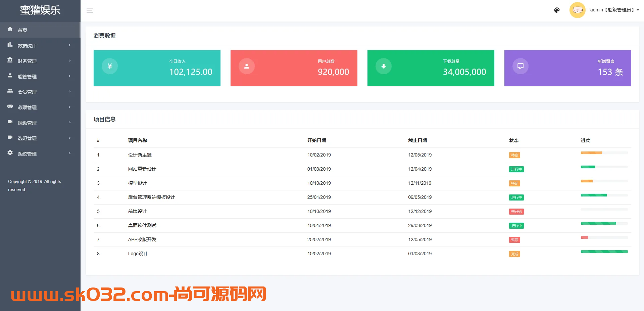Screen dimensions: 644x311
Task: Click the chat icon on 新增留言 card
Action: (521, 66)
